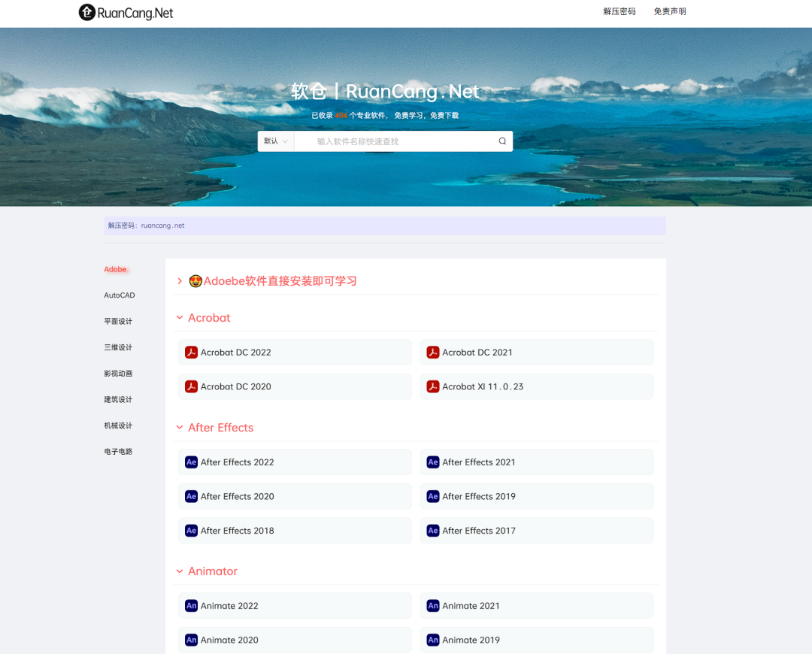Click the Acrobat DC 2020 red PDF icon
812x654 pixels.
point(191,386)
